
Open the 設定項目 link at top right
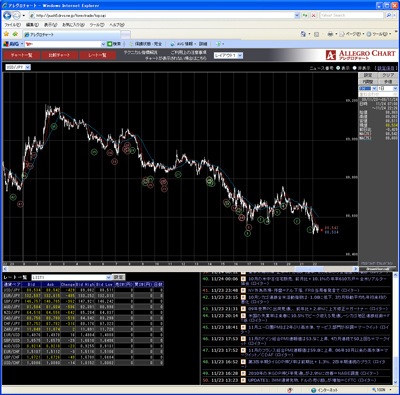(386, 68)
